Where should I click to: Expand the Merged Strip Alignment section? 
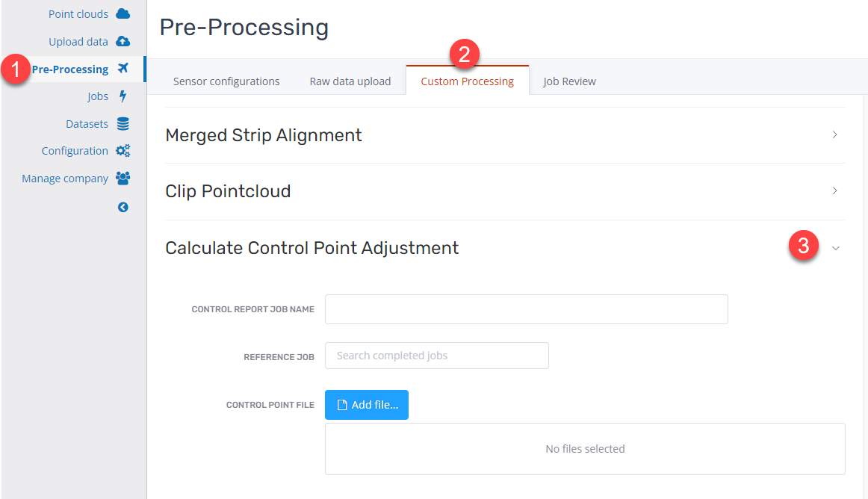point(834,134)
